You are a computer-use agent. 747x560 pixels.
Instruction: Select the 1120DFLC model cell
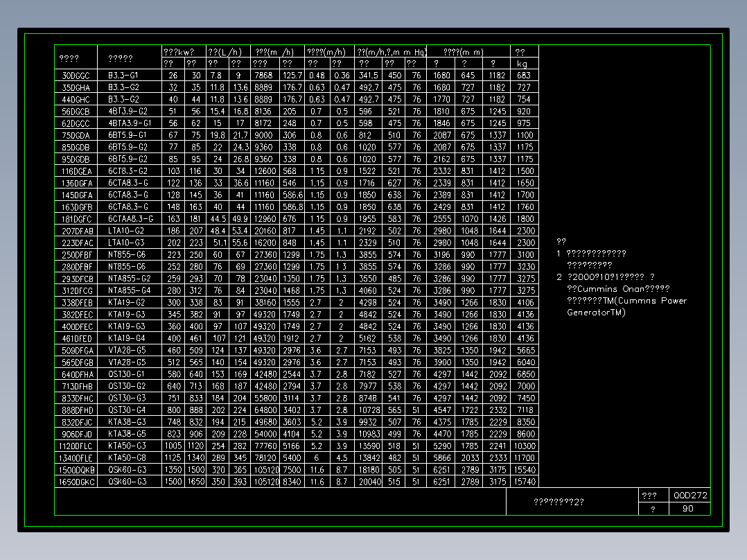point(76,446)
